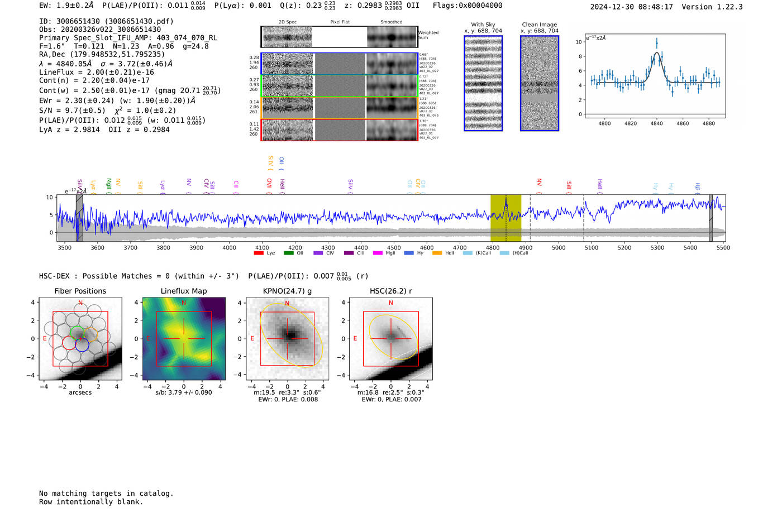Screen dimensions: 782x532
Task: Click the 2024-12-30 08:48:17 timestamp
Action: (x=631, y=7)
